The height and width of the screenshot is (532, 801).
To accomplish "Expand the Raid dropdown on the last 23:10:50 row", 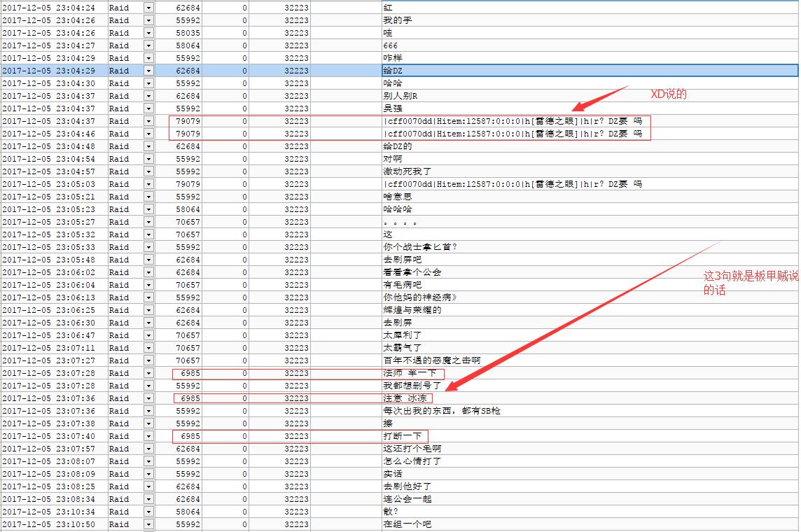I will pos(148,524).
